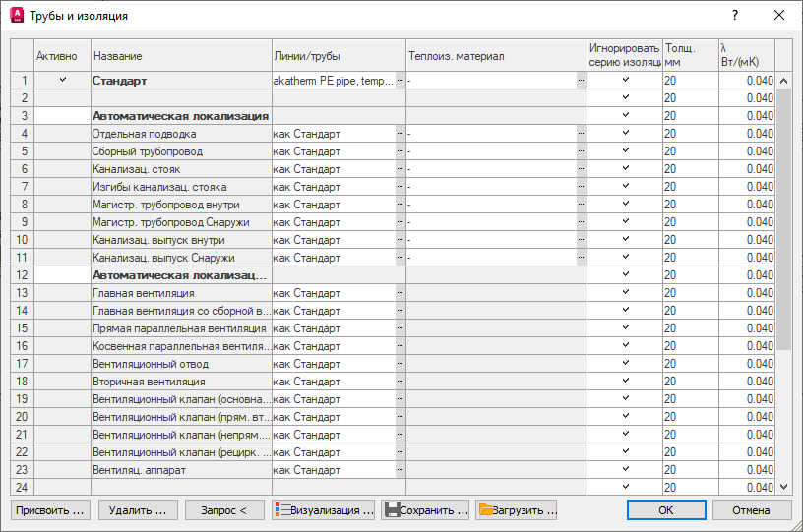Open pipe browse button for Канализац. выпуск внутри
Viewport: 803px width, 532px height.
(x=400, y=240)
